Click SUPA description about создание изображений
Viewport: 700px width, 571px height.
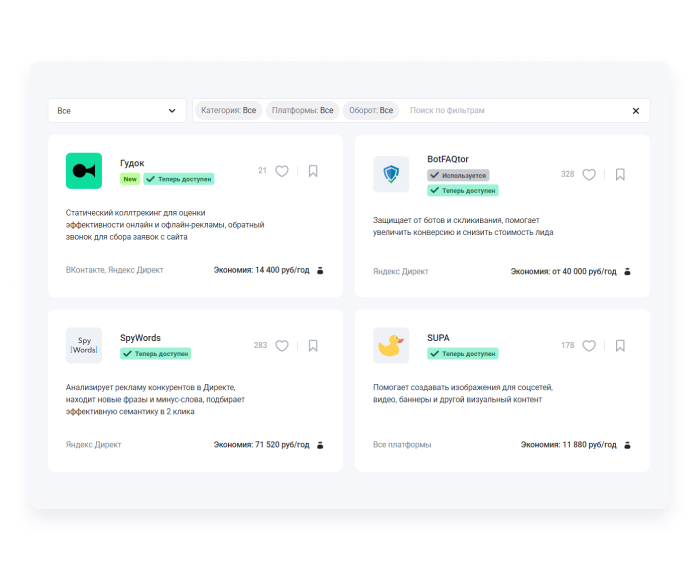(463, 393)
